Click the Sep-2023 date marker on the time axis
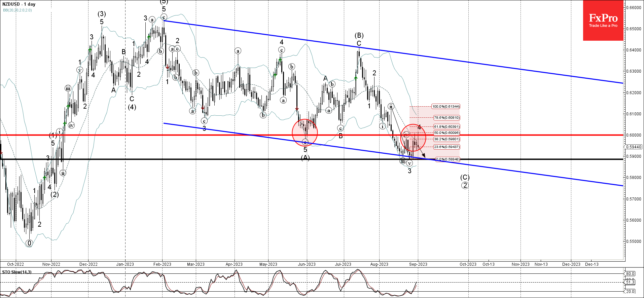Viewport: 644px width, 298px height. [x=418, y=264]
